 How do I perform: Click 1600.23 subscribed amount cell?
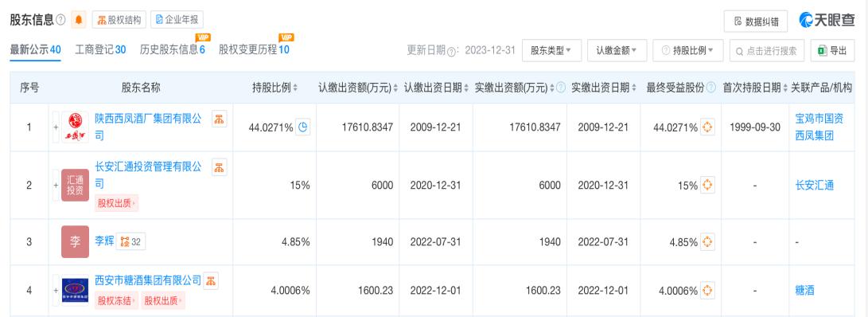[375, 291]
